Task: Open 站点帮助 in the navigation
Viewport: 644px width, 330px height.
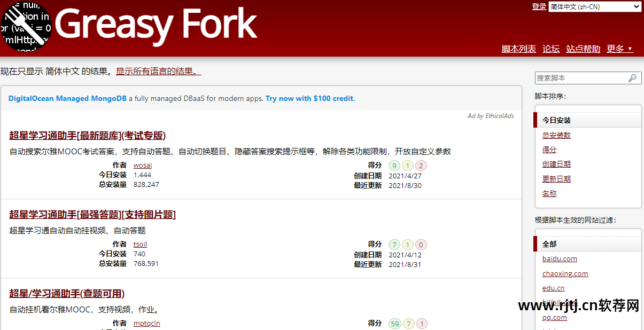Action: click(583, 49)
